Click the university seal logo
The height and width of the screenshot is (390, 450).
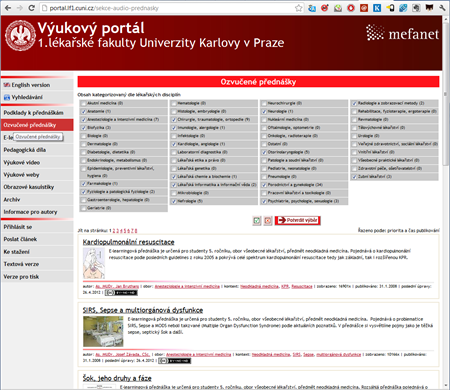click(20, 36)
